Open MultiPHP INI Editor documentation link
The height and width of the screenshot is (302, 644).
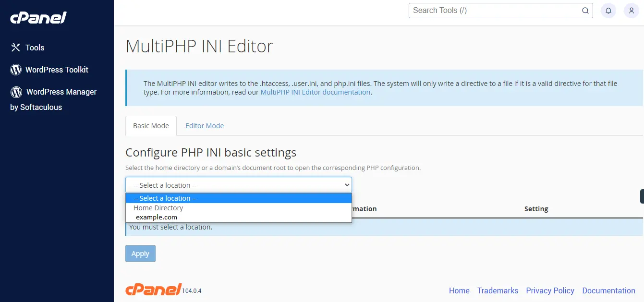[315, 92]
